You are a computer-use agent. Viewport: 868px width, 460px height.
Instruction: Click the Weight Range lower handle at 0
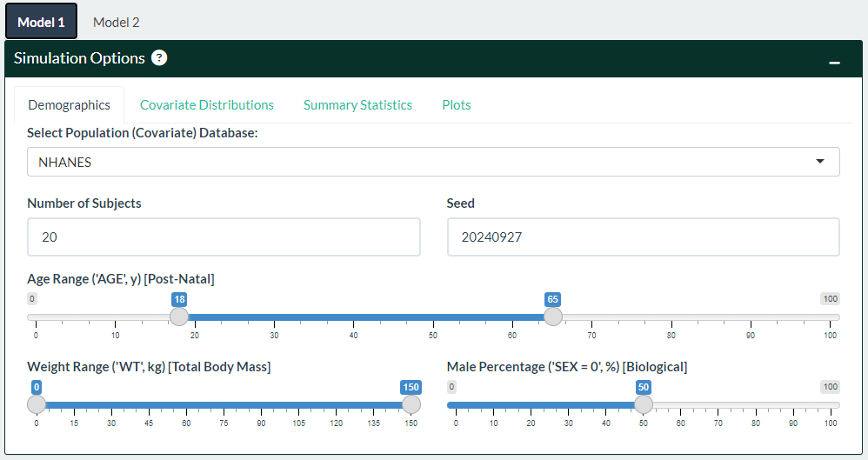[x=37, y=404]
